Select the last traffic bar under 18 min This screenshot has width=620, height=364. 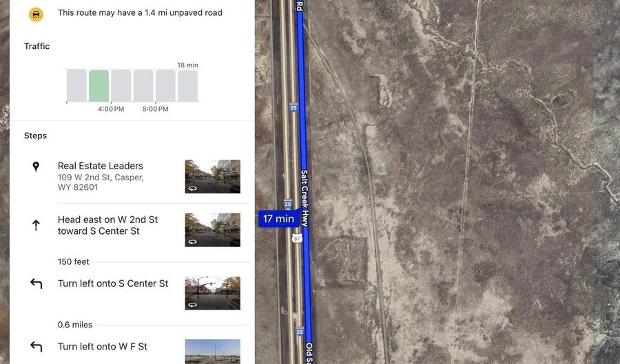pos(188,86)
